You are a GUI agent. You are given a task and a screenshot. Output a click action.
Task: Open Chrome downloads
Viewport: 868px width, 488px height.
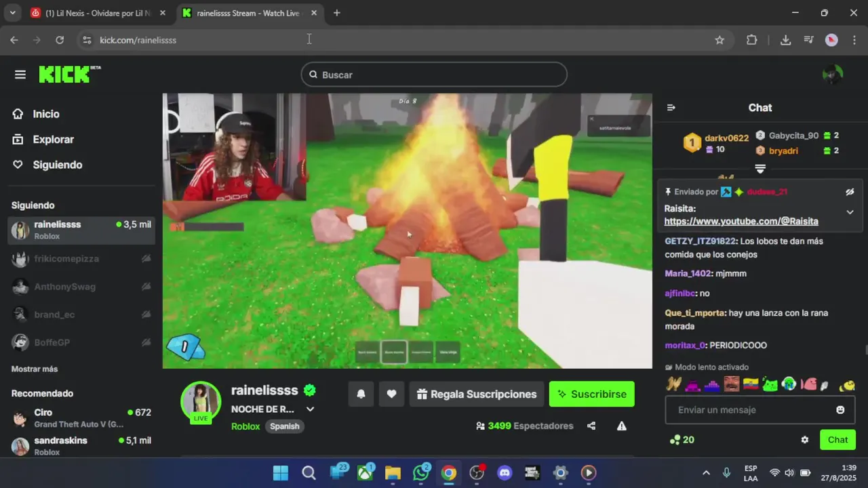(785, 40)
